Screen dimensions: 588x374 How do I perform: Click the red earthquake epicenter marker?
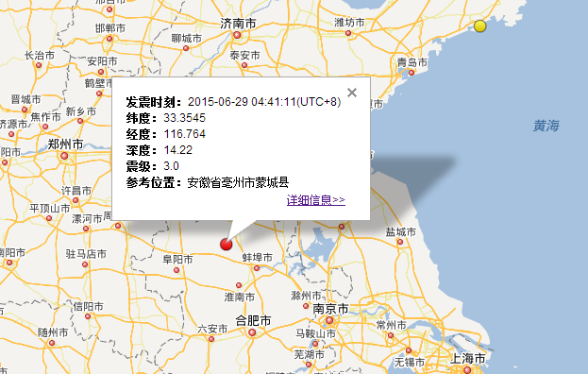(x=226, y=245)
